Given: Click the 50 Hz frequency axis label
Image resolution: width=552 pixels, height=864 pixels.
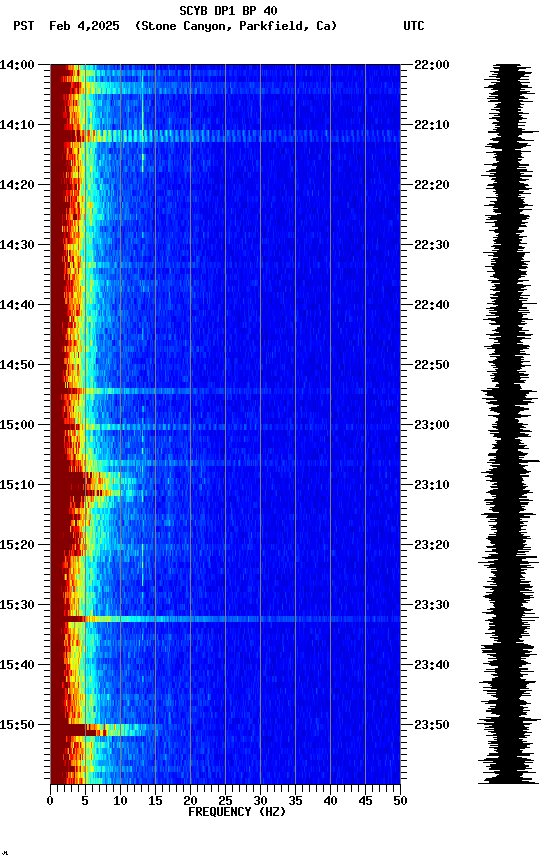Looking at the screenshot, I should pyautogui.click(x=400, y=801).
